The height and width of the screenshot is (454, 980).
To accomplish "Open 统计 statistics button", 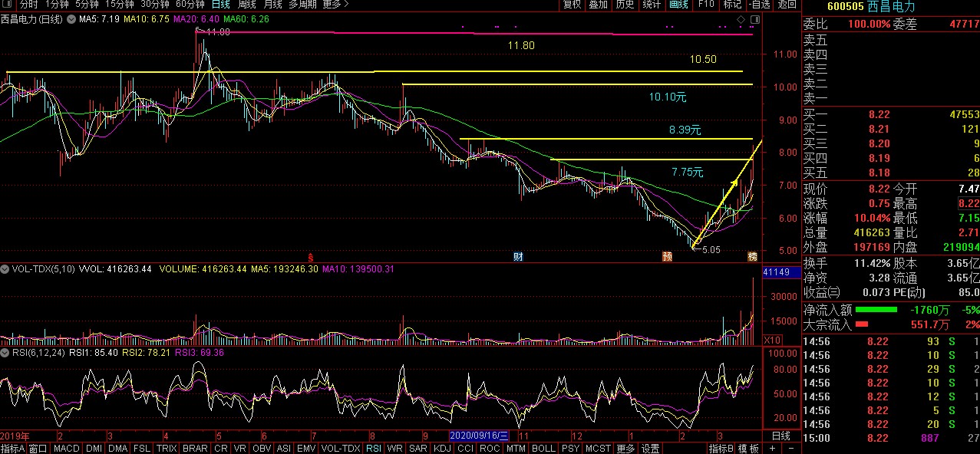I will point(652,4).
